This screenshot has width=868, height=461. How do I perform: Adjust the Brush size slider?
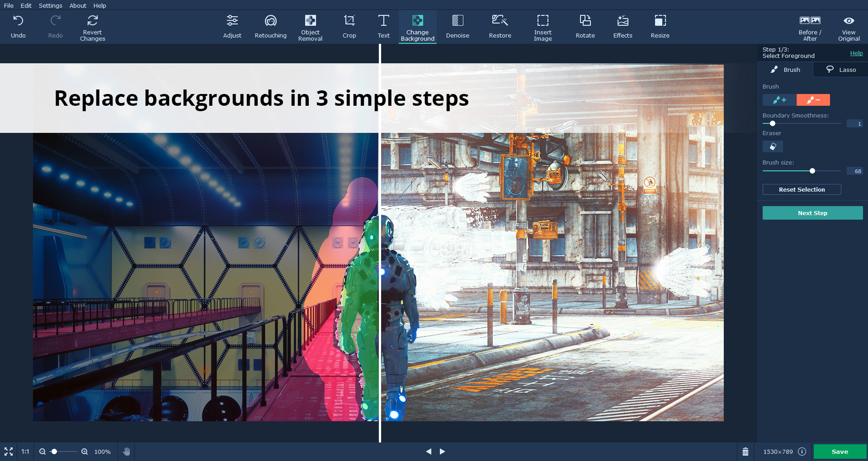tap(812, 171)
